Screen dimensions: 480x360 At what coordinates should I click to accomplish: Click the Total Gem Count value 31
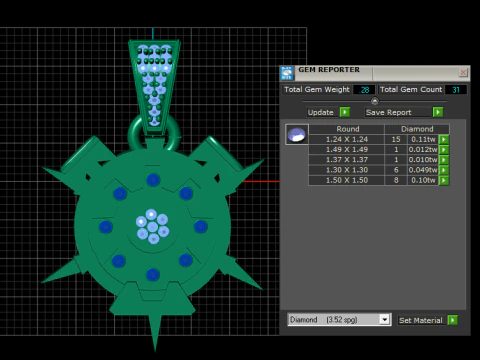point(456,90)
